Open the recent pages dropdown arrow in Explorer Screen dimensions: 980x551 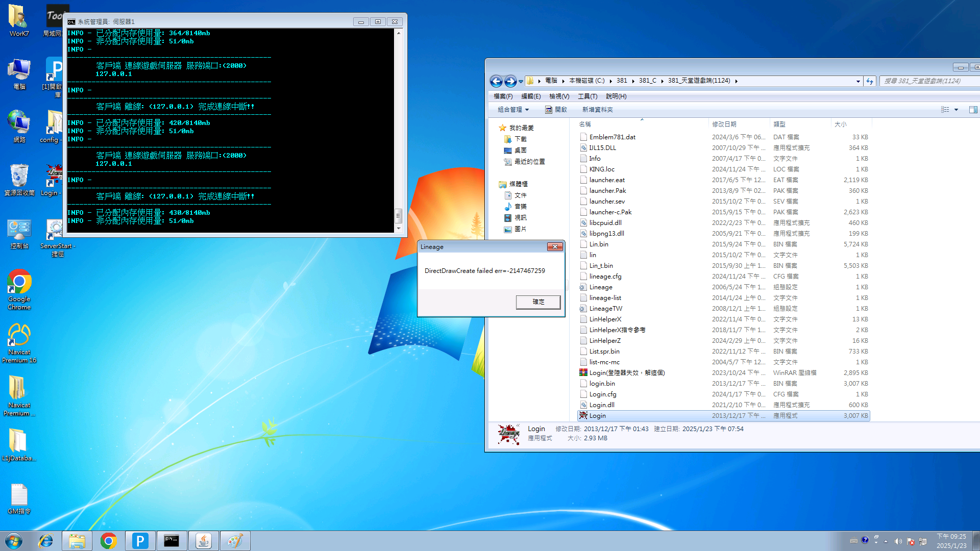tap(521, 81)
